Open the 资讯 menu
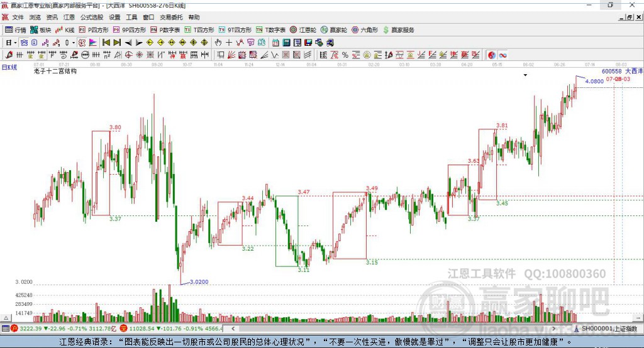644x348 pixels. 52,17
